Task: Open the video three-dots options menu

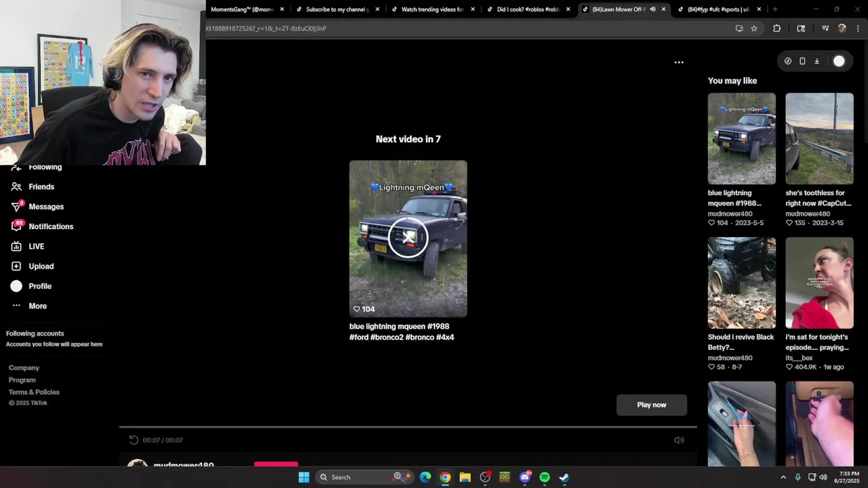Action: [679, 62]
